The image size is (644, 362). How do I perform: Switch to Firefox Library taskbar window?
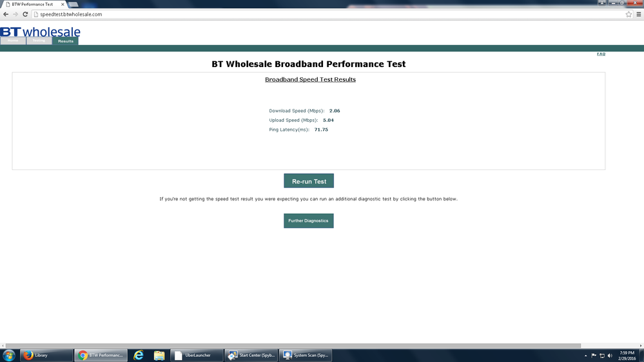(x=46, y=355)
